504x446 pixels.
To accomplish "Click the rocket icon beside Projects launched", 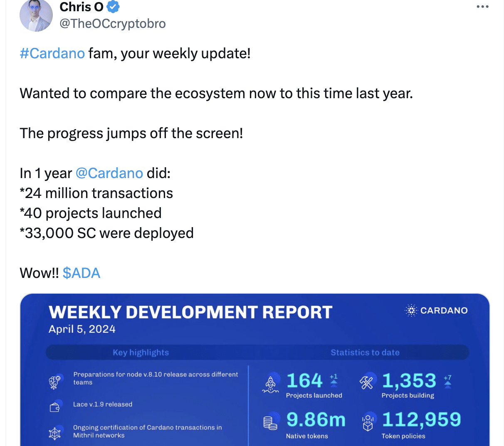I will [271, 384].
